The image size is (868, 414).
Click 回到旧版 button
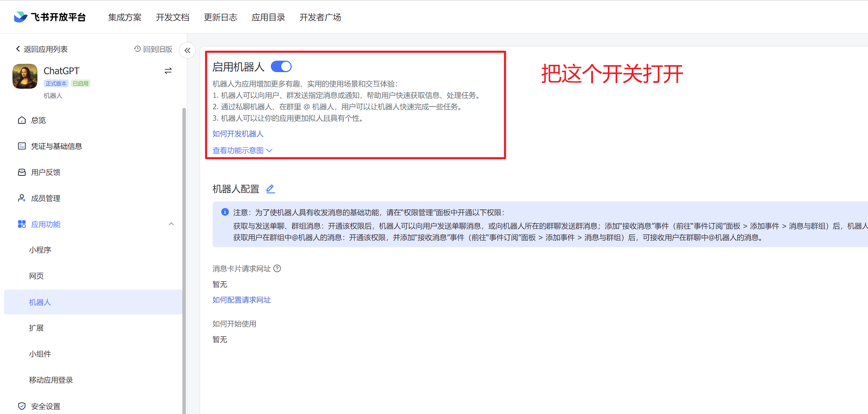[x=154, y=49]
